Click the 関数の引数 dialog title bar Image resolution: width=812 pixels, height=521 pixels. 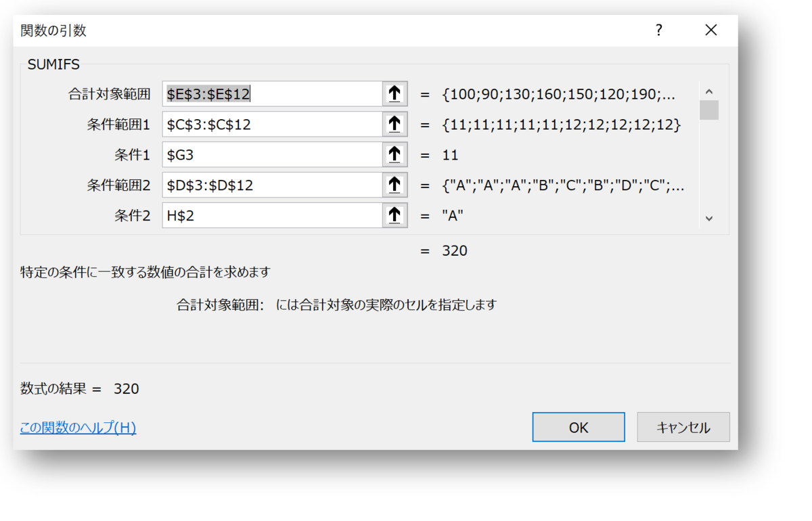coord(338,30)
